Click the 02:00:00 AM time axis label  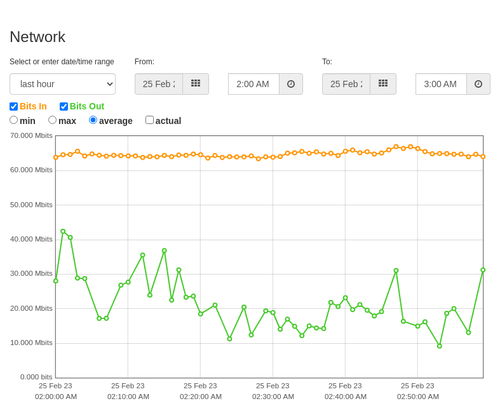click(56, 397)
